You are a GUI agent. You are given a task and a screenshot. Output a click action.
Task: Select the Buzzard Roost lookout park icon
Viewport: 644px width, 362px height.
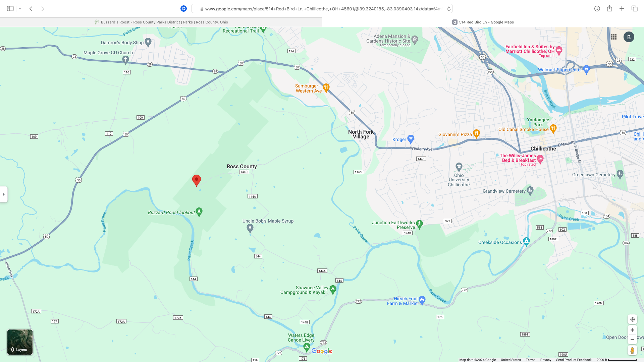(x=199, y=212)
